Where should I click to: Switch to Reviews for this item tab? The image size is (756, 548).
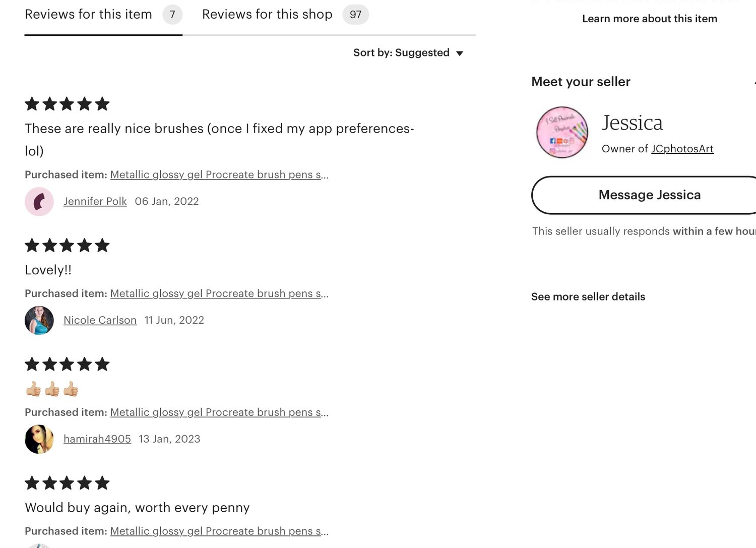(89, 15)
